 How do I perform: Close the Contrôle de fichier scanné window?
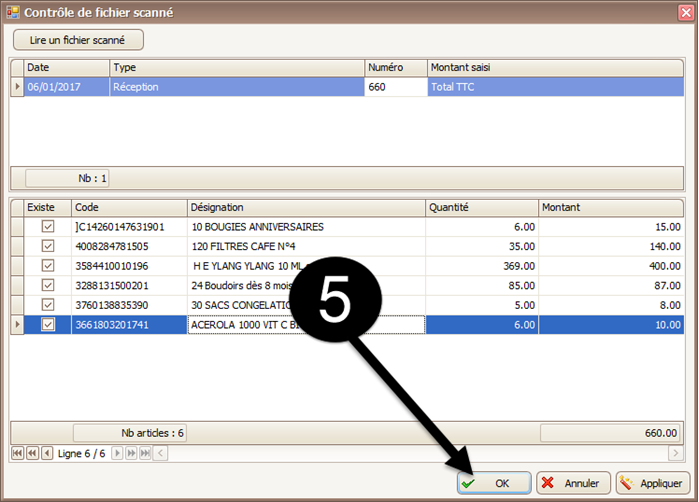click(686, 12)
